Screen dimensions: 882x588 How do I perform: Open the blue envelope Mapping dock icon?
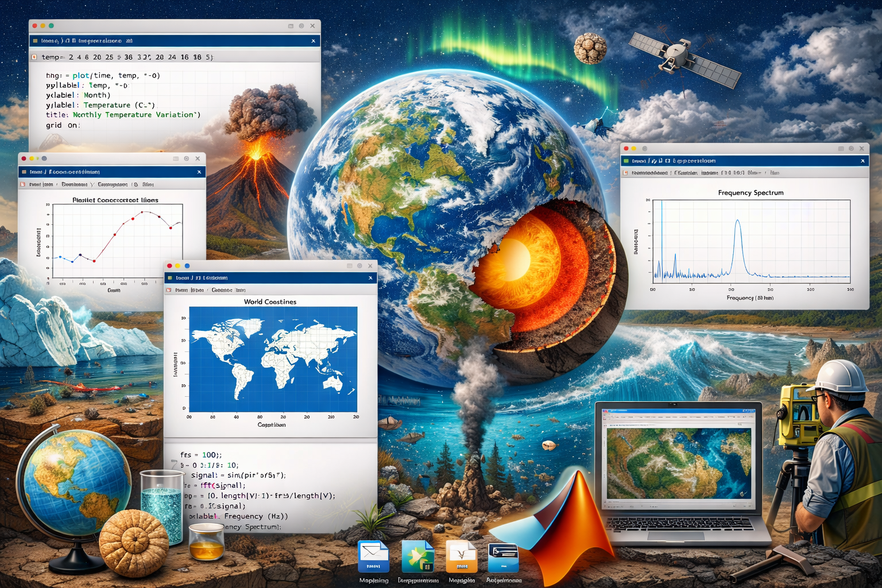coord(373,556)
